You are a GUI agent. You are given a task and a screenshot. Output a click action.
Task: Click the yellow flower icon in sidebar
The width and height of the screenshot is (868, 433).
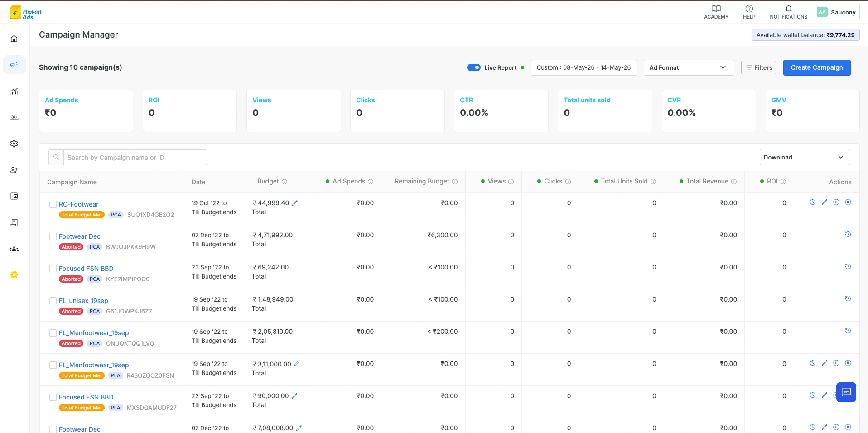14,274
